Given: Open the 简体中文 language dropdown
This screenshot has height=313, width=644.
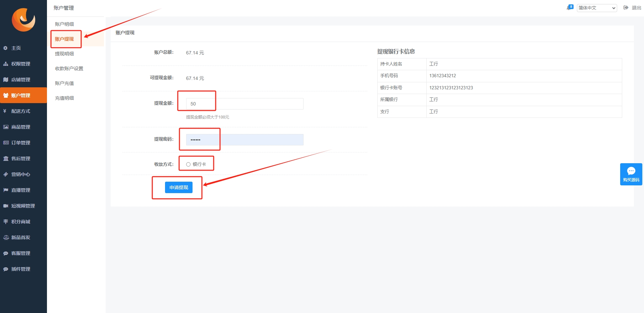Looking at the screenshot, I should tap(597, 8).
